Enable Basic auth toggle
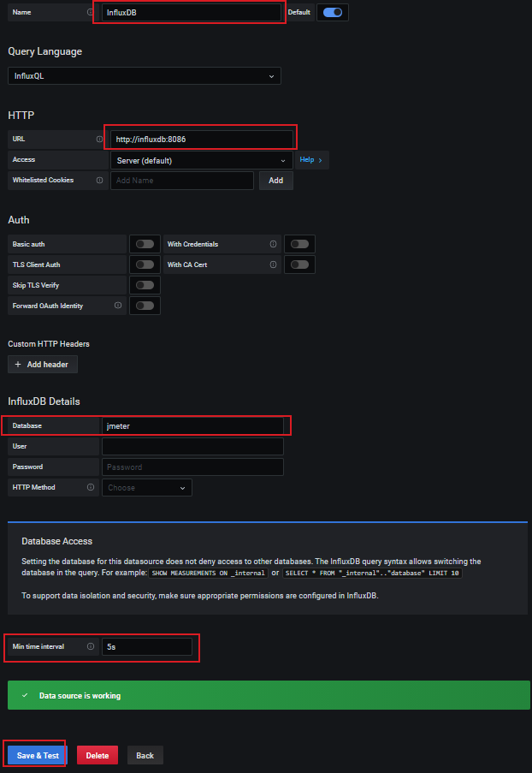532x773 pixels. (x=145, y=244)
